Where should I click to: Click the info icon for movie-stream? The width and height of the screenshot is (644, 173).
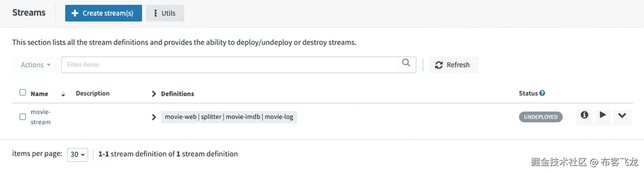tap(584, 115)
